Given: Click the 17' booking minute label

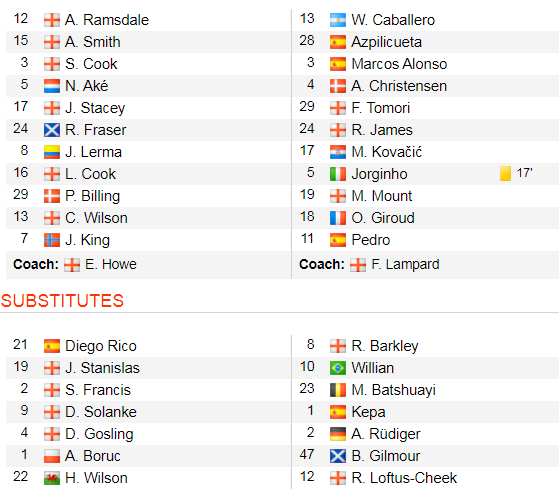Looking at the screenshot, I should [524, 173].
